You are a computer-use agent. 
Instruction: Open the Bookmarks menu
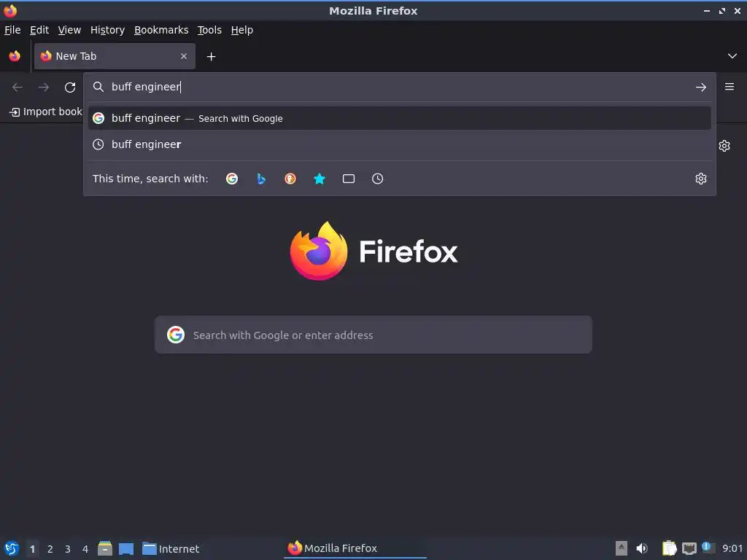pyautogui.click(x=161, y=30)
